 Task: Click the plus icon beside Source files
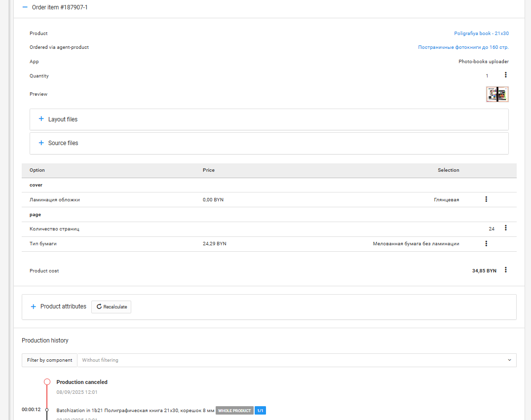tap(41, 143)
